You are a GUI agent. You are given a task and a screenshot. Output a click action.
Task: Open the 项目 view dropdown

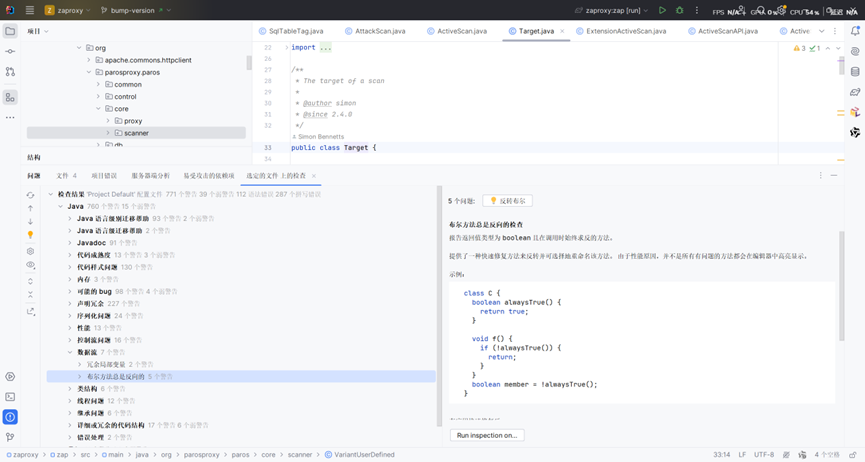[38, 31]
